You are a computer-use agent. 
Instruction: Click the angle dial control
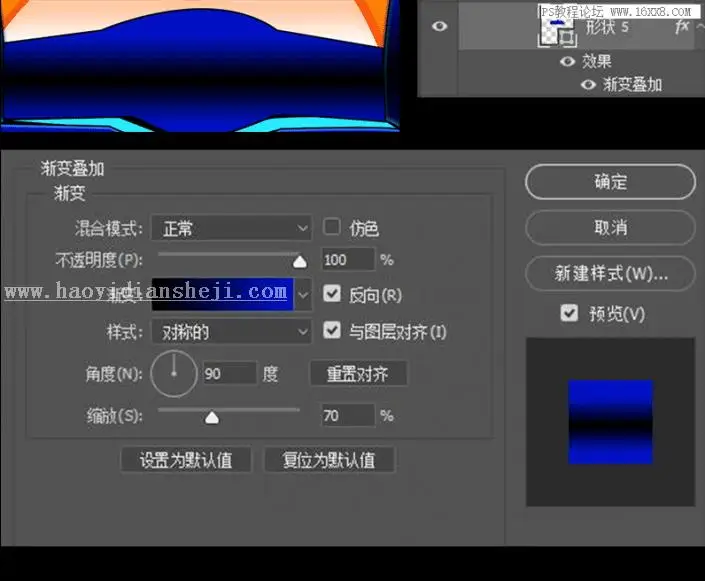tap(174, 374)
